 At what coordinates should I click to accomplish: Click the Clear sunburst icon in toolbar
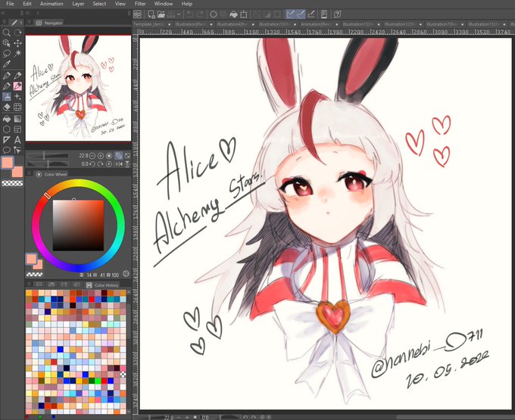click(214, 14)
